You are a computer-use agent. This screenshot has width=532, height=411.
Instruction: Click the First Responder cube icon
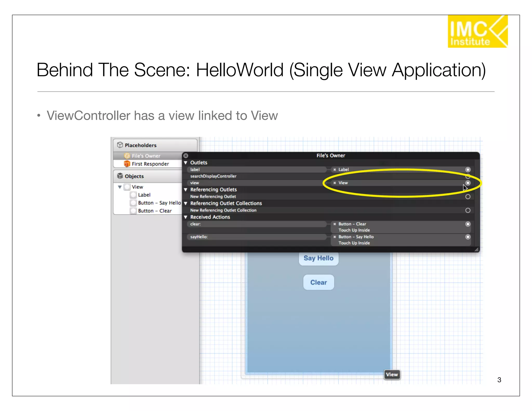pyautogui.click(x=127, y=164)
